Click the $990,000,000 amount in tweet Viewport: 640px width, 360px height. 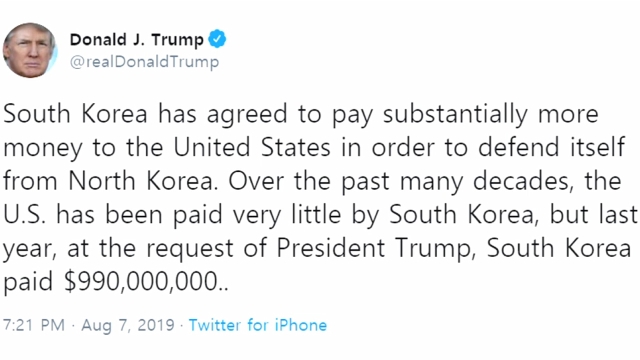click(x=141, y=281)
